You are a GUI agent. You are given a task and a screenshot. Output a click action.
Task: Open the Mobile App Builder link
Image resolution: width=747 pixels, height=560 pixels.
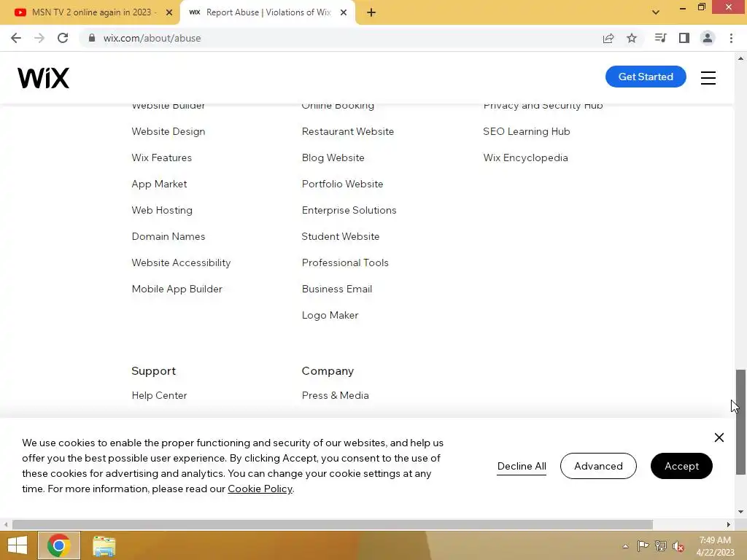(x=177, y=289)
